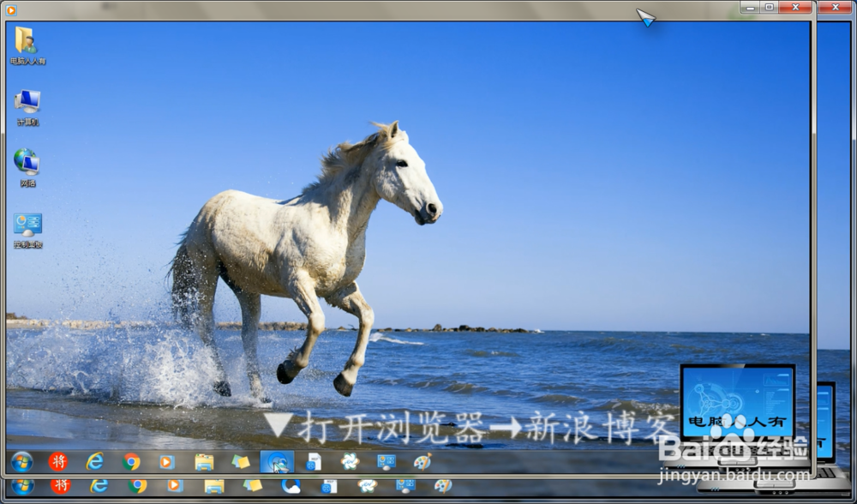Open the red 将 chess icon in front taskbar
857x504 pixels.
click(58, 463)
